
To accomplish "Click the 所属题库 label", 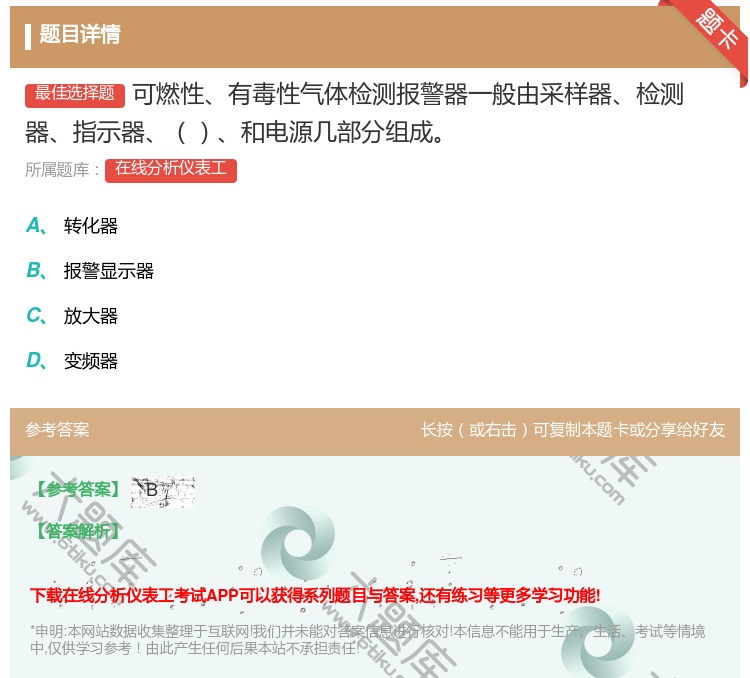I will point(62,170).
